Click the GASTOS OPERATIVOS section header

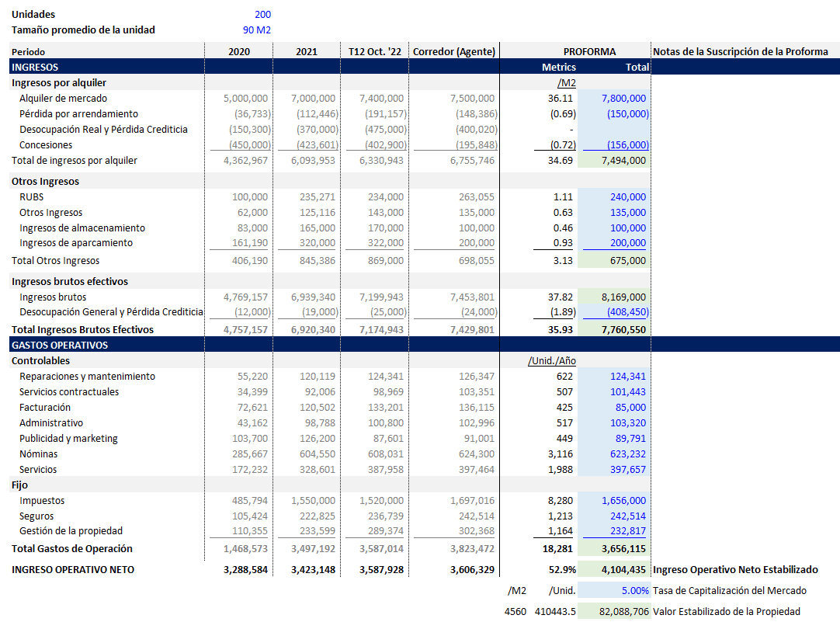[60, 345]
